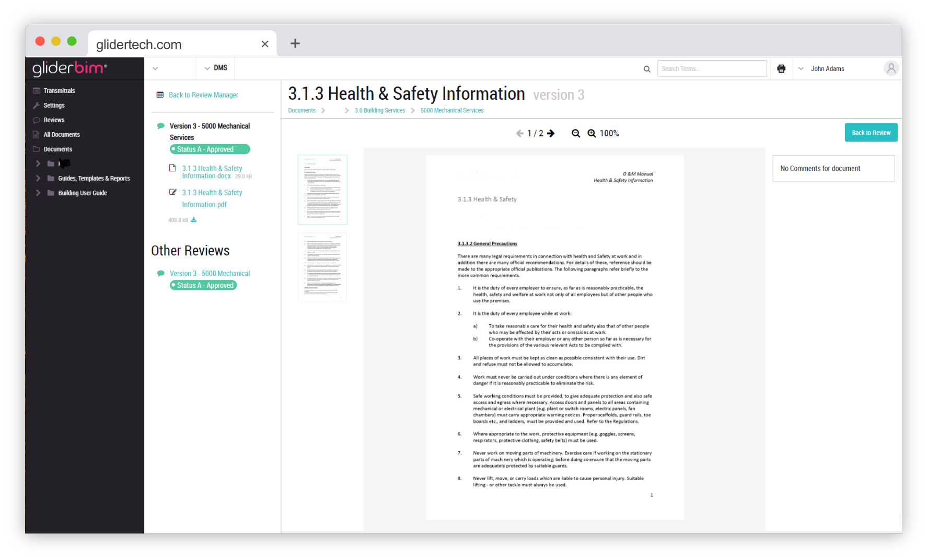
Task: Zoom out the document preview
Action: 576,134
